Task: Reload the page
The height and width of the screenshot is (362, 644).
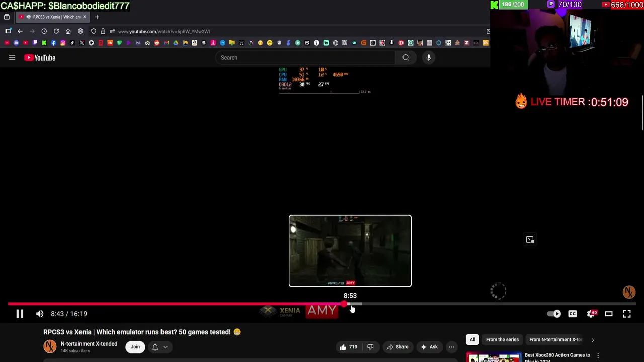Action: [56, 31]
